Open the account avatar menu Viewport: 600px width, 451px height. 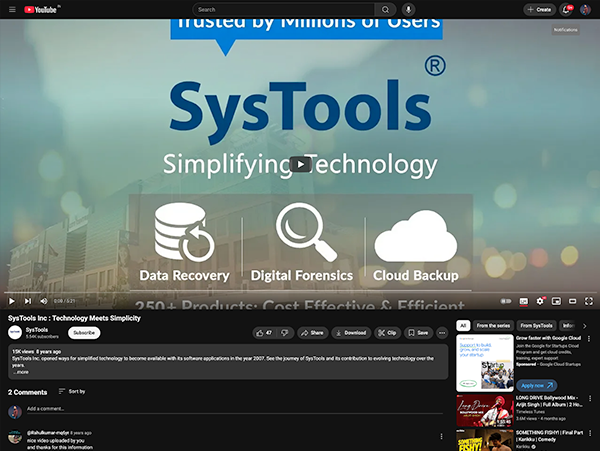[x=585, y=10]
